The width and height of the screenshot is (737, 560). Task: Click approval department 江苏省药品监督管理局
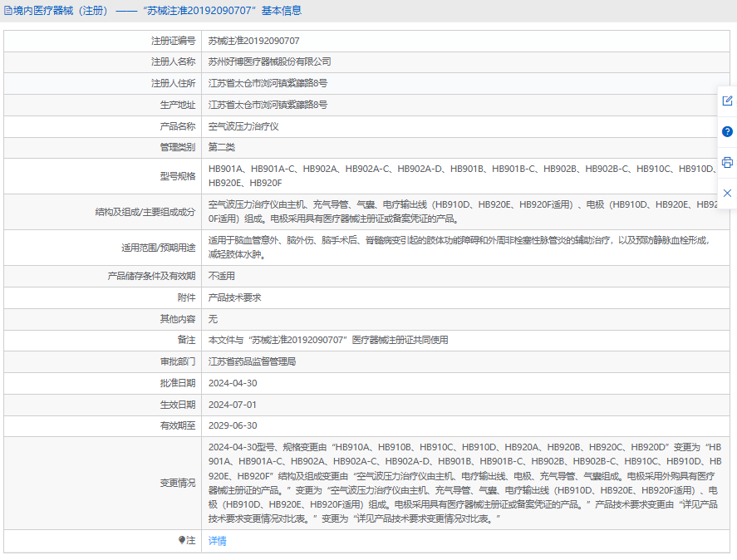point(252,361)
